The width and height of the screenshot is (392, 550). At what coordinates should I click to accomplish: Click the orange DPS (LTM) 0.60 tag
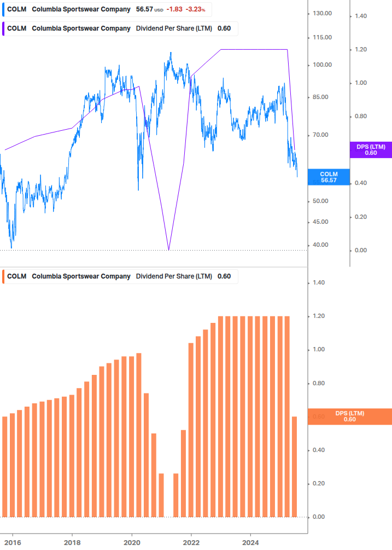(x=349, y=416)
